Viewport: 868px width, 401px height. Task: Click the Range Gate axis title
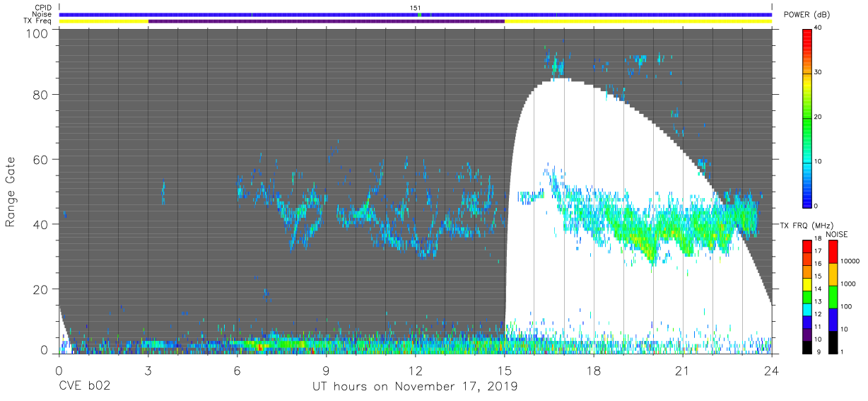click(11, 192)
